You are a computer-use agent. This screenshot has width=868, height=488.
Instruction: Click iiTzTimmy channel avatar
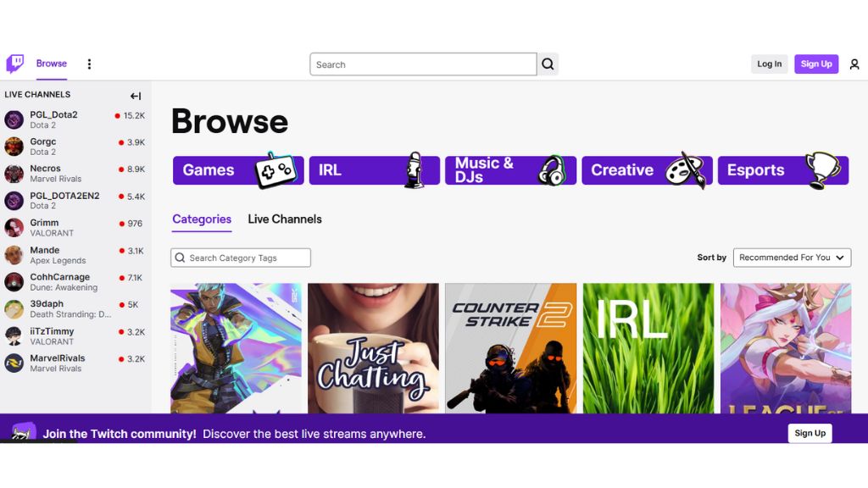pyautogui.click(x=14, y=336)
